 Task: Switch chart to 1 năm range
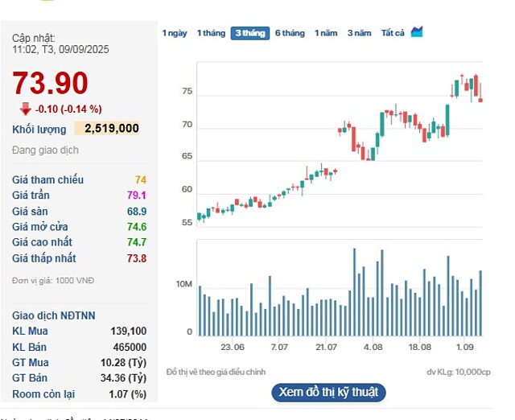pos(326,33)
